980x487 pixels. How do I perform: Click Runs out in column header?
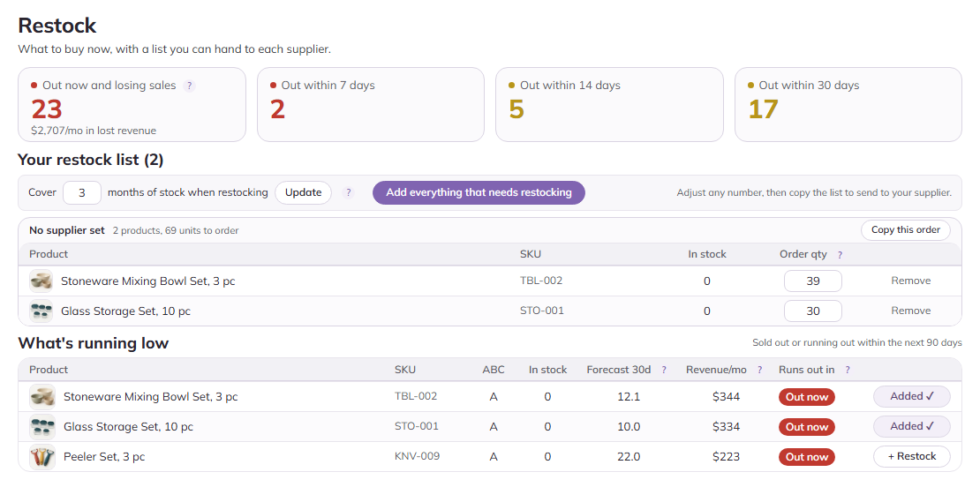[x=806, y=370]
